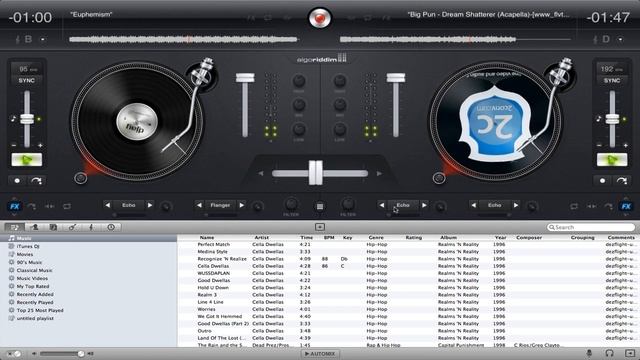
Task: Open the artists tab icon in library bar
Action: coord(35,227)
